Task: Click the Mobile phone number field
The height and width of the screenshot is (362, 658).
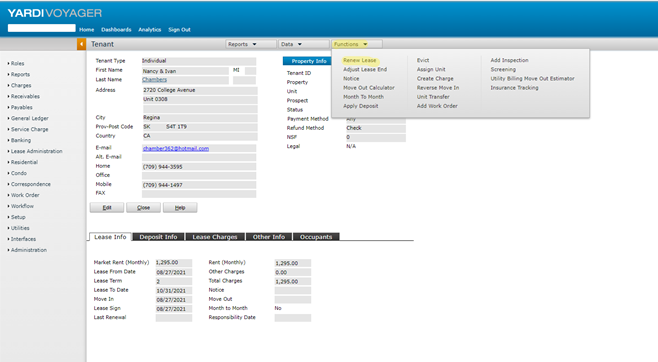Action: pyautogui.click(x=199, y=185)
